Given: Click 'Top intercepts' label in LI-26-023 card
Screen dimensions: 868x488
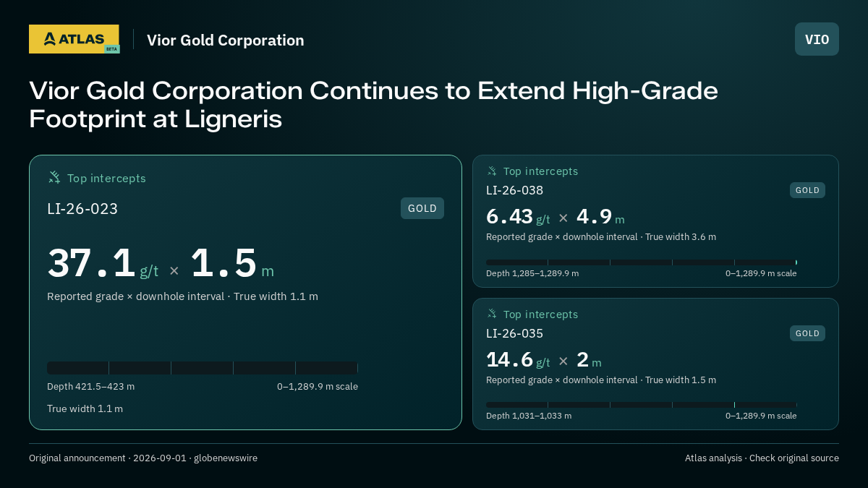Looking at the screenshot, I should [x=106, y=178].
